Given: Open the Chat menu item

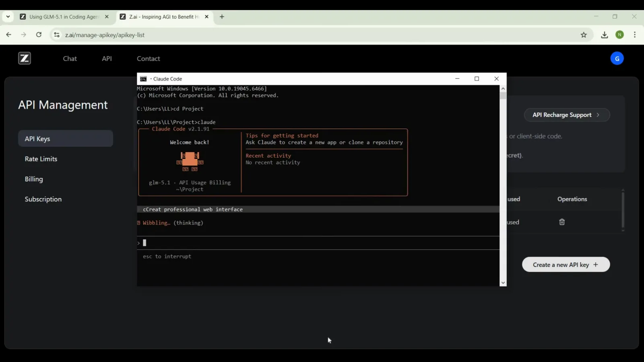Looking at the screenshot, I should 70,59.
